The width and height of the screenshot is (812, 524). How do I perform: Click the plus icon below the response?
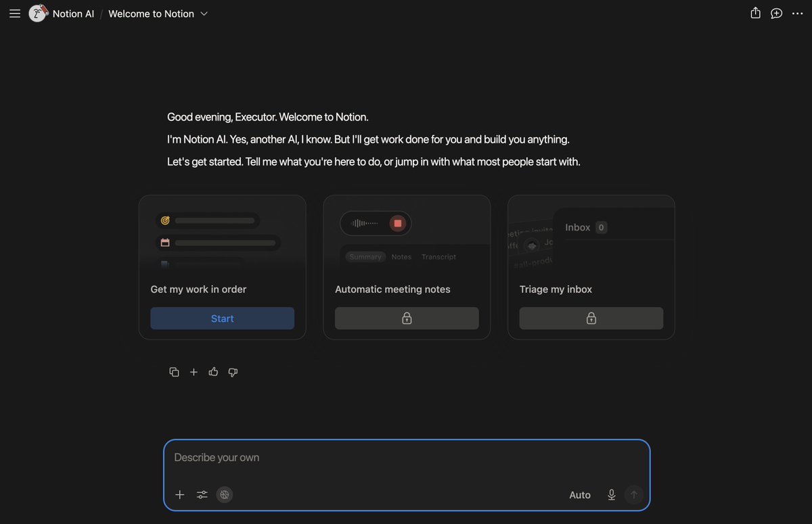[x=194, y=372]
